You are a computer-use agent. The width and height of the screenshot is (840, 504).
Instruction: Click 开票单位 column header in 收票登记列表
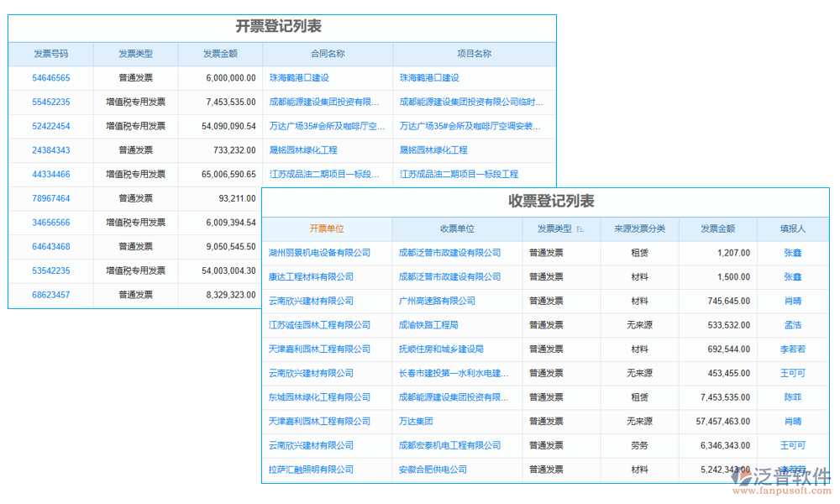pos(327,228)
